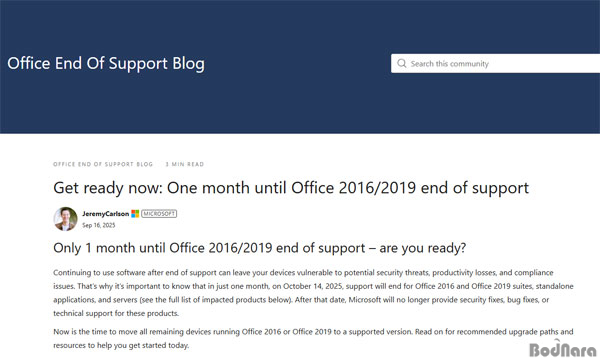This screenshot has width=600, height=360.
Task: Select the MICROSOFT badge beside the author
Action: (x=159, y=213)
